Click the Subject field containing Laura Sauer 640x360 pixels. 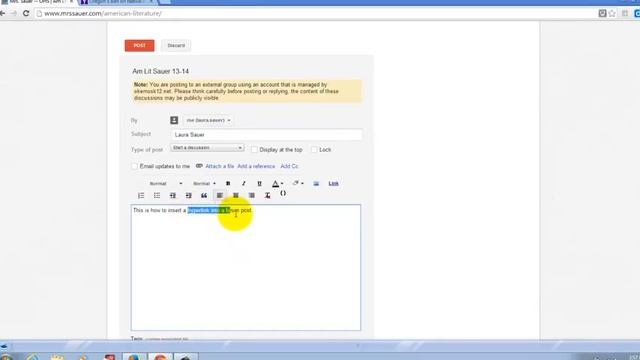[x=266, y=135]
